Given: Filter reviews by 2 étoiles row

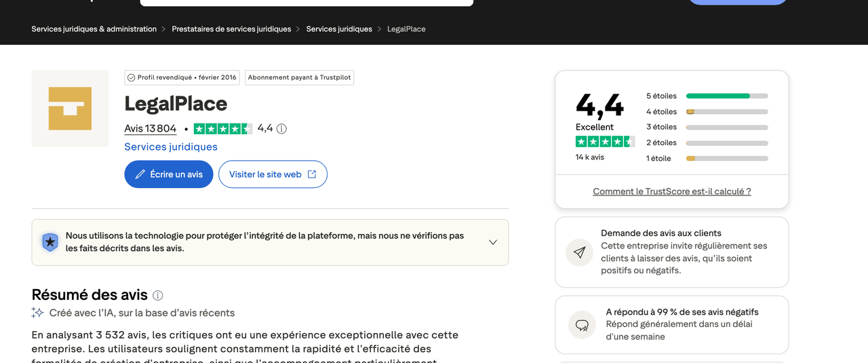Looking at the screenshot, I should pos(707,142).
